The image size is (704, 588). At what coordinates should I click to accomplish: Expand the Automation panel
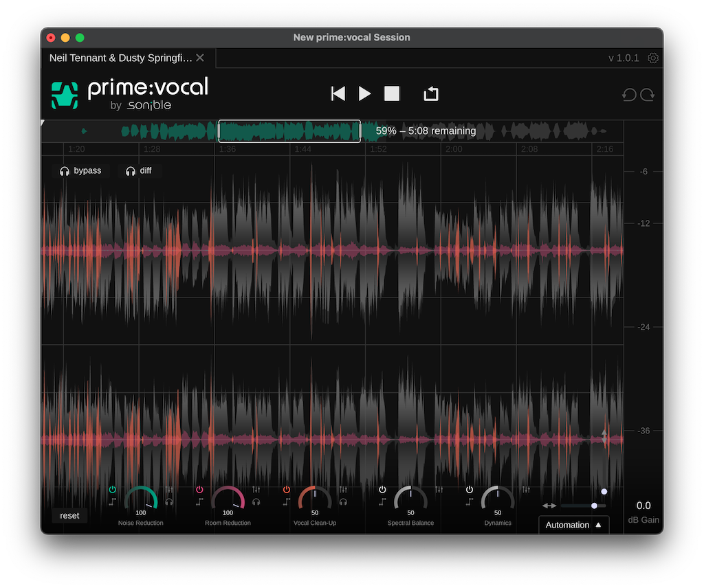tap(573, 525)
